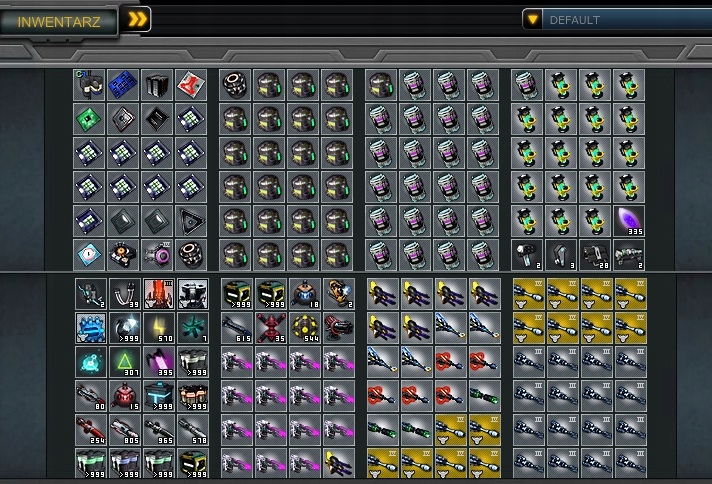Screen dimensions: 712x484
Task: Select the red orb item labeled 15
Action: pos(125,396)
